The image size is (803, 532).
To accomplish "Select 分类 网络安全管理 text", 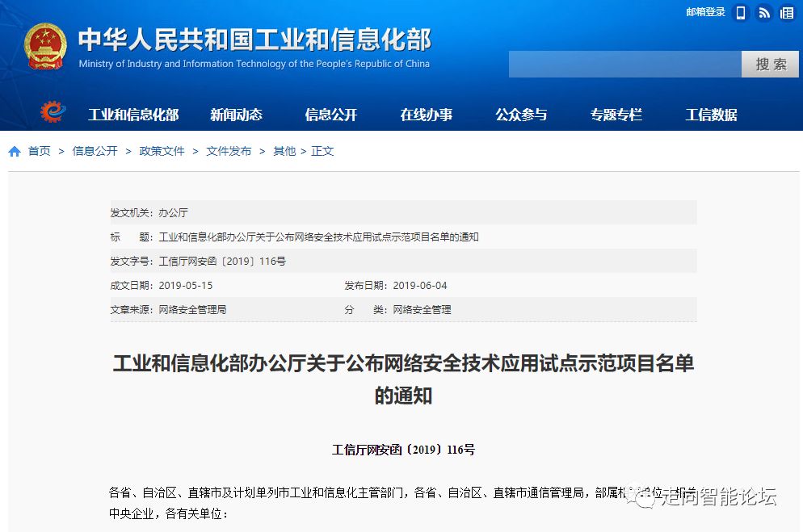I will click(x=398, y=309).
